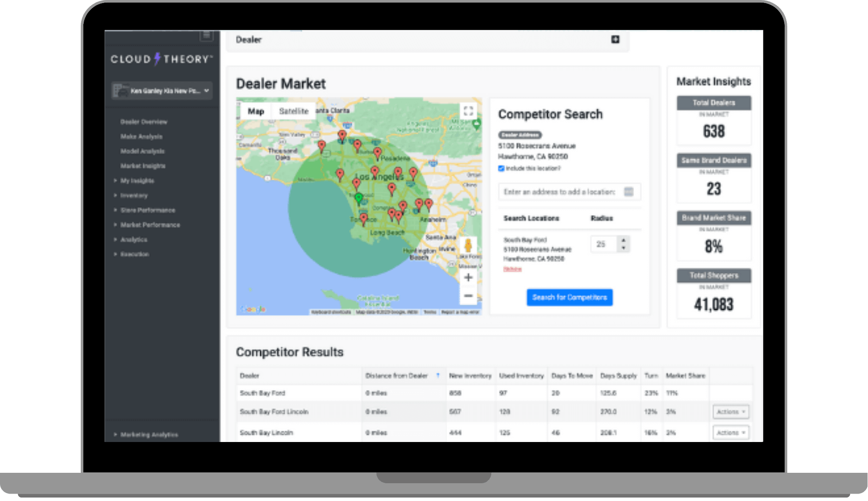Click the Cloud Theory logo
This screenshot has height=501, width=868.
click(161, 59)
